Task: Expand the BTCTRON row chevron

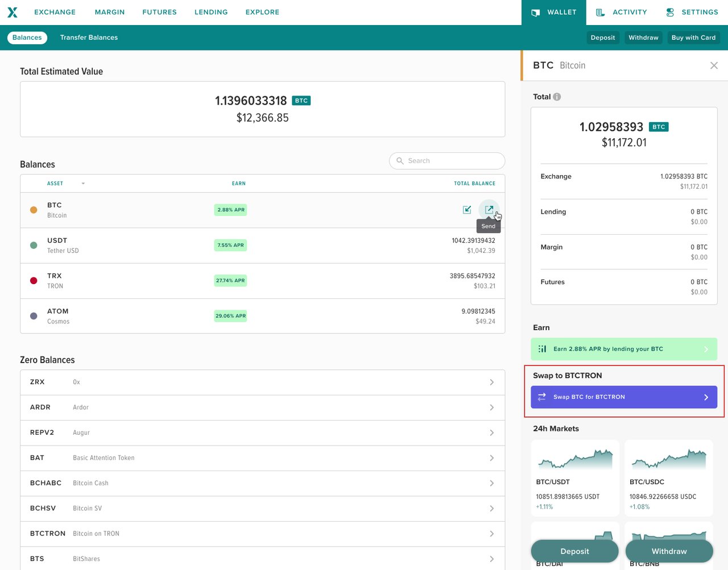Action: click(x=491, y=534)
